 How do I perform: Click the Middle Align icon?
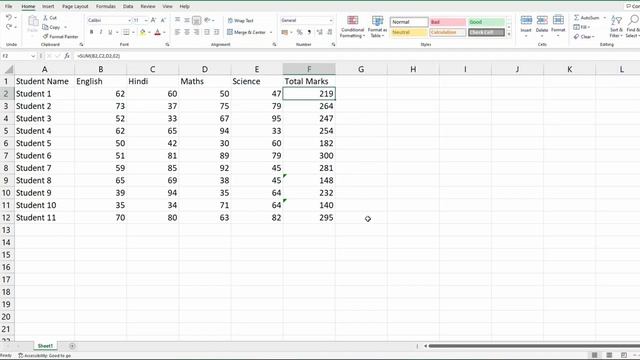pyautogui.click(x=187, y=20)
